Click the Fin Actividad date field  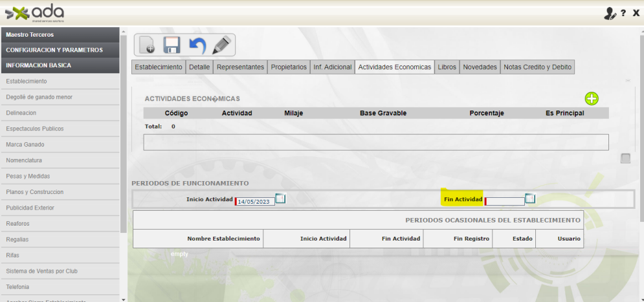pyautogui.click(x=505, y=201)
